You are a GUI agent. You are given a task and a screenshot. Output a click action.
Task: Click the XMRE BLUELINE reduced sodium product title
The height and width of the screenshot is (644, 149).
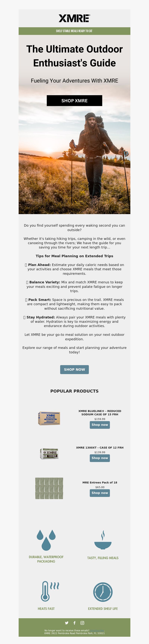(100, 413)
